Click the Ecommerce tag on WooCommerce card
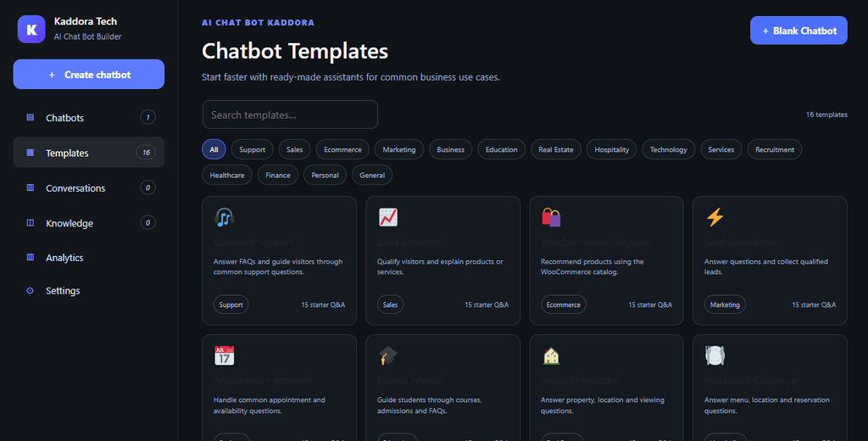The width and height of the screenshot is (868, 441). click(x=564, y=304)
